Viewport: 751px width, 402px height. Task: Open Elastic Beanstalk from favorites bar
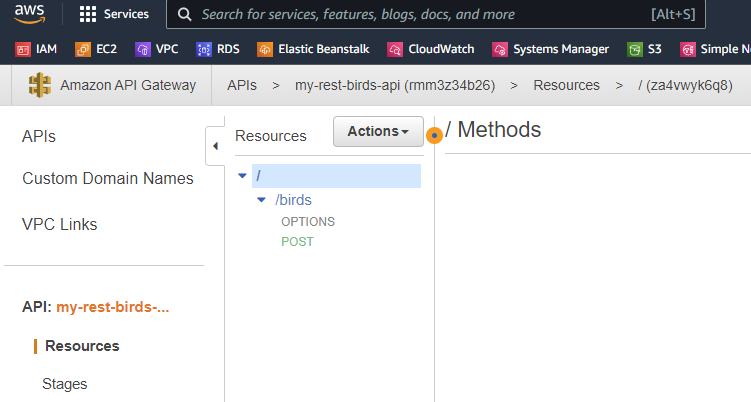coord(324,49)
